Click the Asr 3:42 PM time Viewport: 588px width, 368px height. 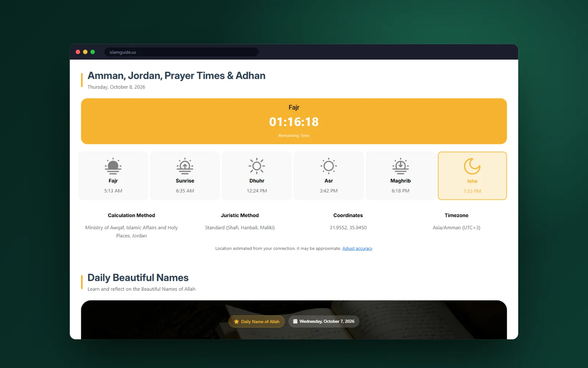(x=329, y=191)
